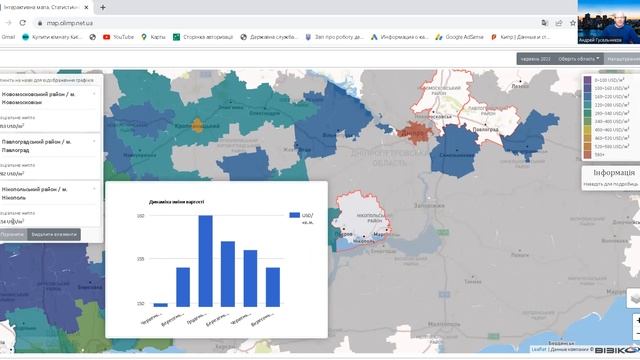Zoom in the map with plus button

click(x=638, y=321)
